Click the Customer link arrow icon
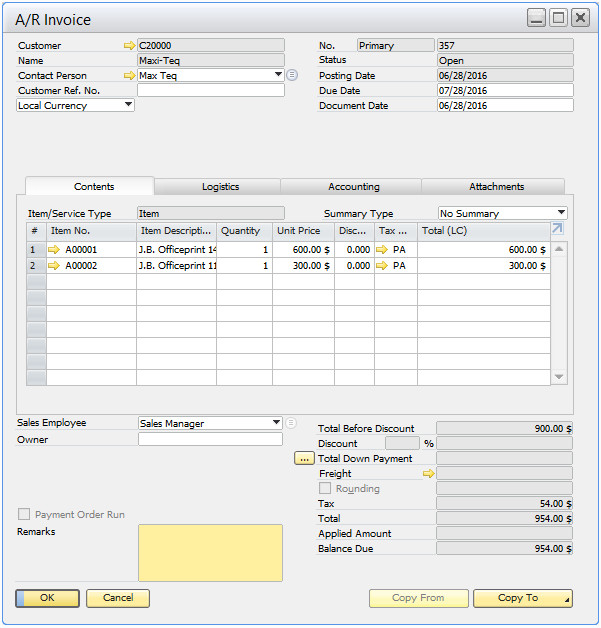The height and width of the screenshot is (628, 601). click(128, 46)
